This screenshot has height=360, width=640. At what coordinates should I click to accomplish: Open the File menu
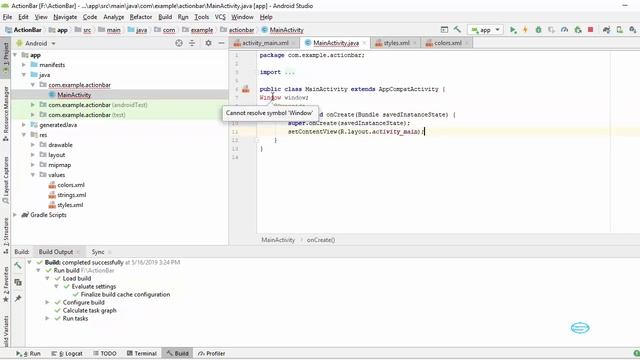[x=7, y=17]
